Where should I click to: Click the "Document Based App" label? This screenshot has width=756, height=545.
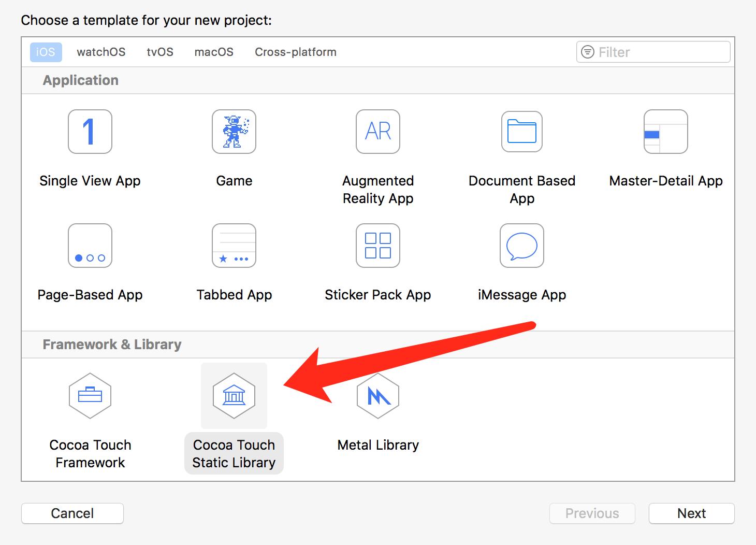(x=522, y=190)
